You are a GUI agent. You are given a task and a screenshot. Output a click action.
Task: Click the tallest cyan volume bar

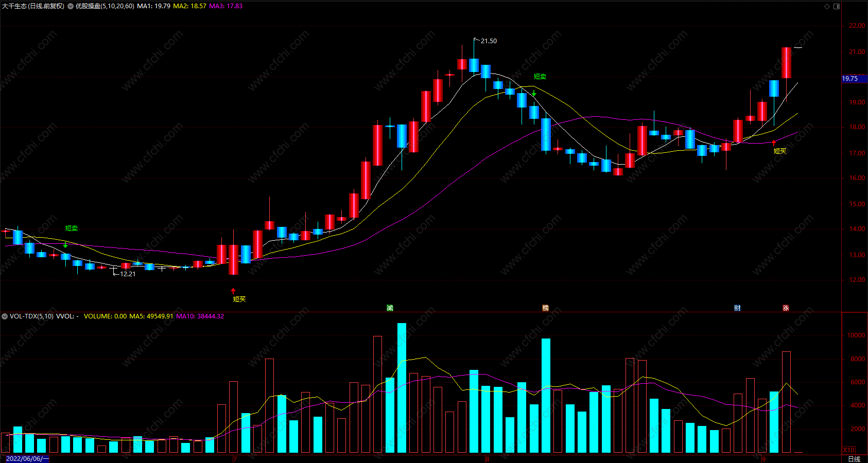pyautogui.click(x=402, y=388)
